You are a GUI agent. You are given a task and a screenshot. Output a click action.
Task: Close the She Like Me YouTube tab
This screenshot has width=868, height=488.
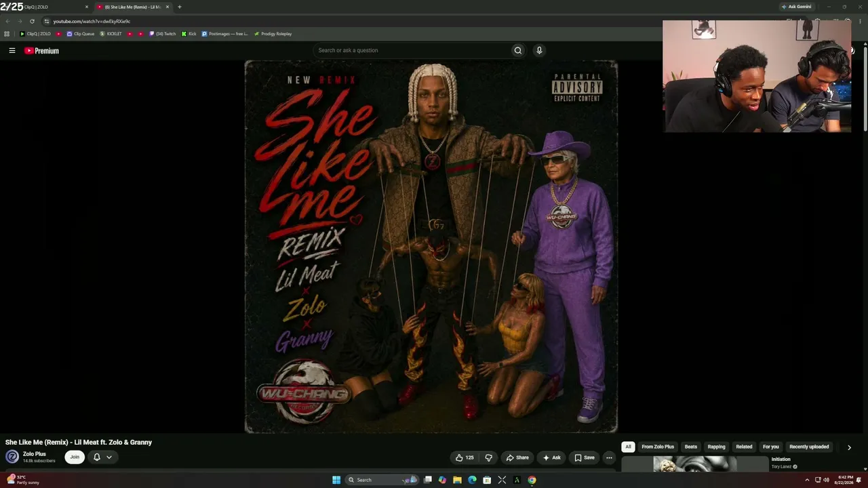point(167,7)
